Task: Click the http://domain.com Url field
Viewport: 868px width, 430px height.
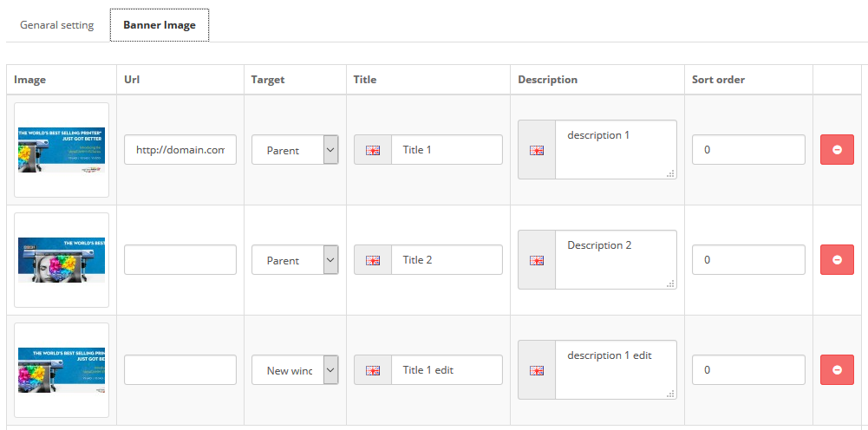Action: [180, 149]
